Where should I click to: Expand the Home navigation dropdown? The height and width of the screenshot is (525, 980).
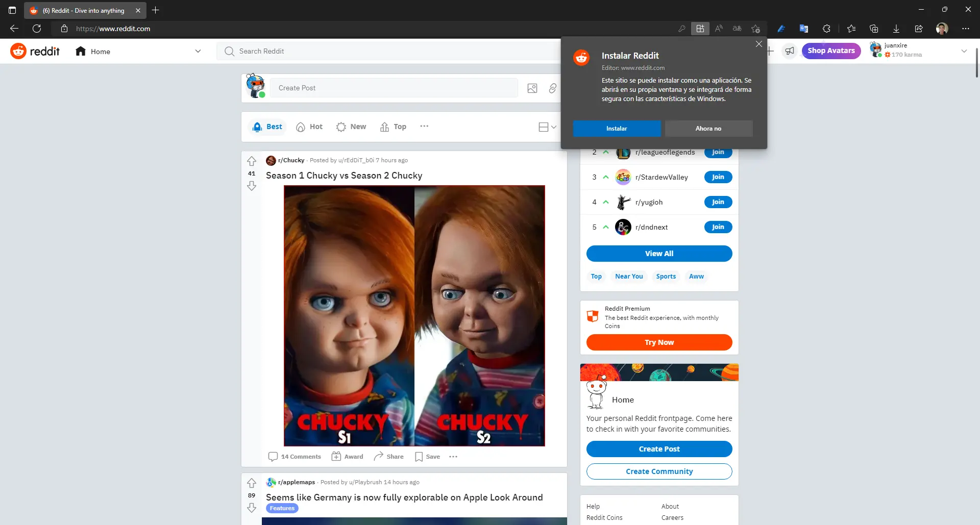pyautogui.click(x=198, y=51)
